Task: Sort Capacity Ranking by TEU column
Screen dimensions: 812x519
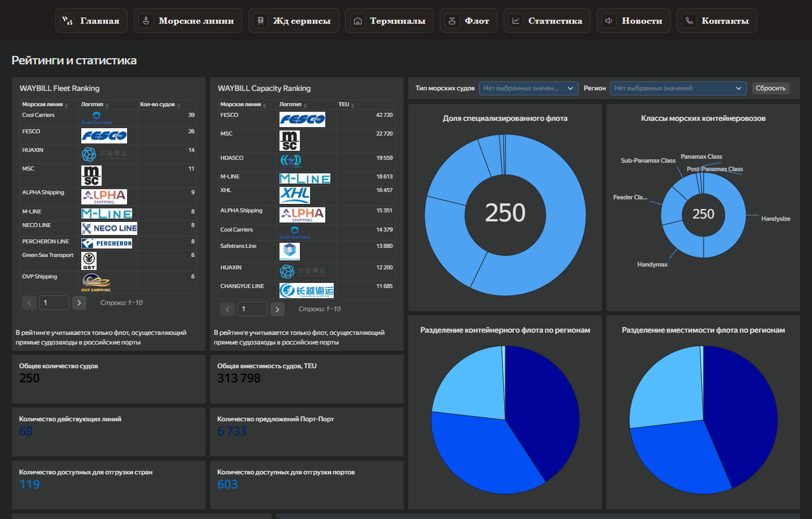Action: point(347,104)
